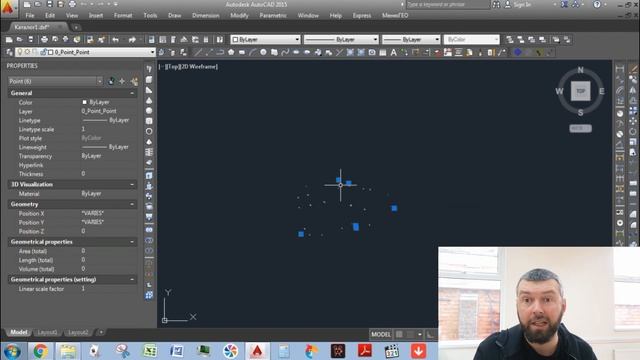Screen dimensions: 640x360
Task: Toggle PICKADD mode icon in Properties palette
Action: coord(111,81)
